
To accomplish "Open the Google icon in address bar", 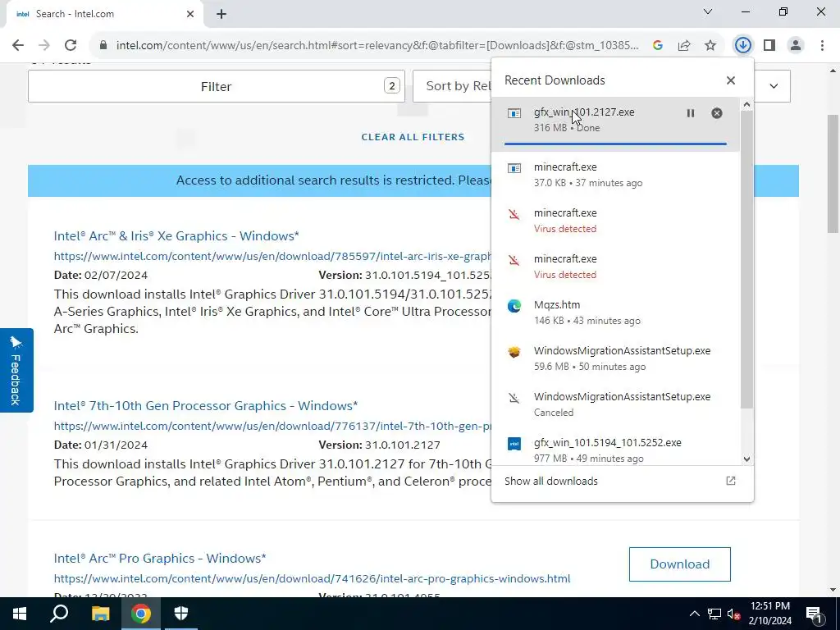I will (658, 46).
